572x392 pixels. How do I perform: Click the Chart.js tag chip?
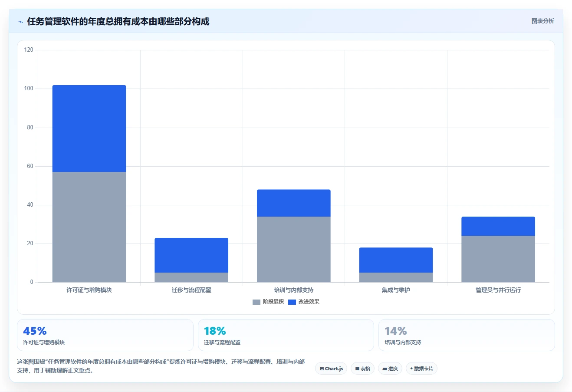331,369
